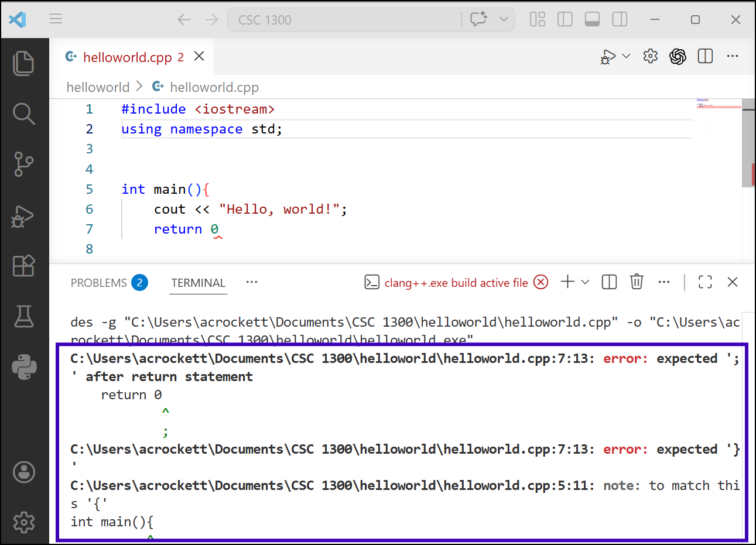Click the CSC 1300 command center search box
The height and width of the screenshot is (545, 756).
[x=345, y=20]
